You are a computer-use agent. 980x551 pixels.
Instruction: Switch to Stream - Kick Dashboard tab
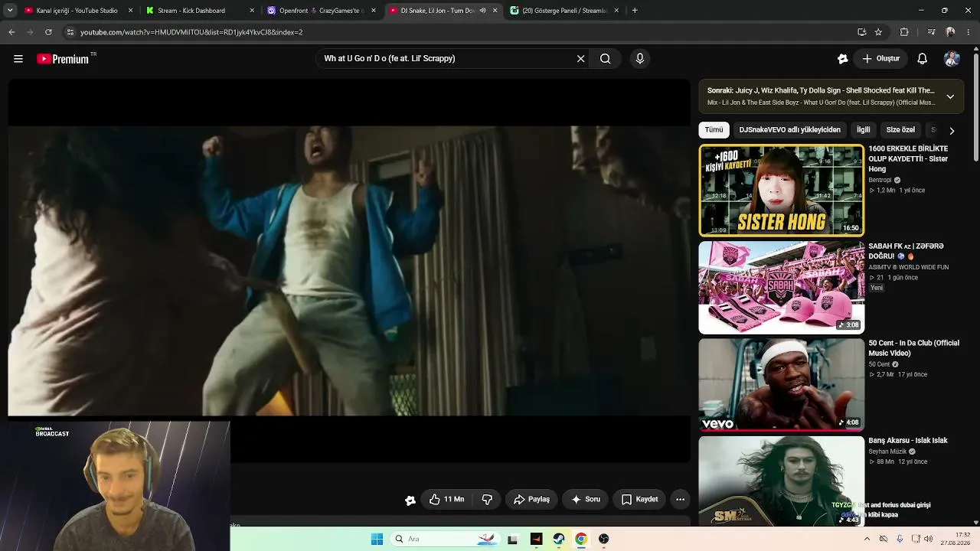[201, 11]
